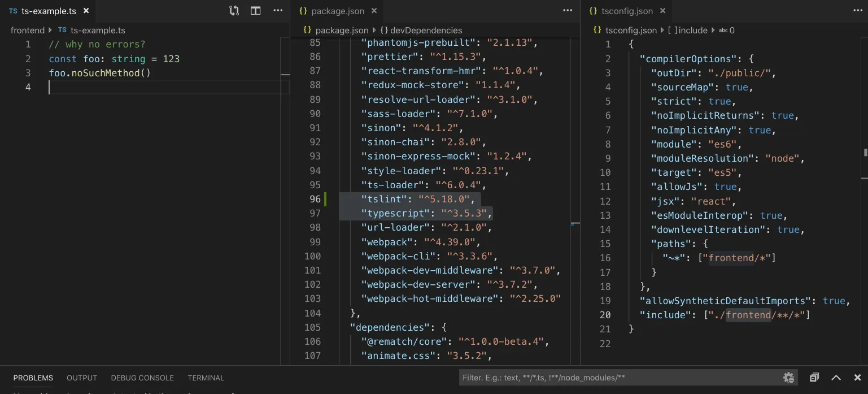Switch to the tsconfig.json tab
The width and height of the screenshot is (868, 394).
627,11
